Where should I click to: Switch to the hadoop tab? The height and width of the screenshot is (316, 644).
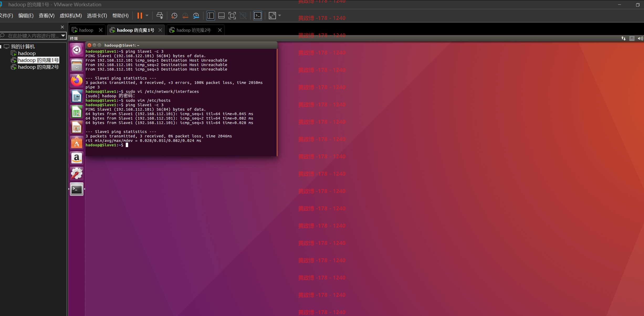pos(86,30)
